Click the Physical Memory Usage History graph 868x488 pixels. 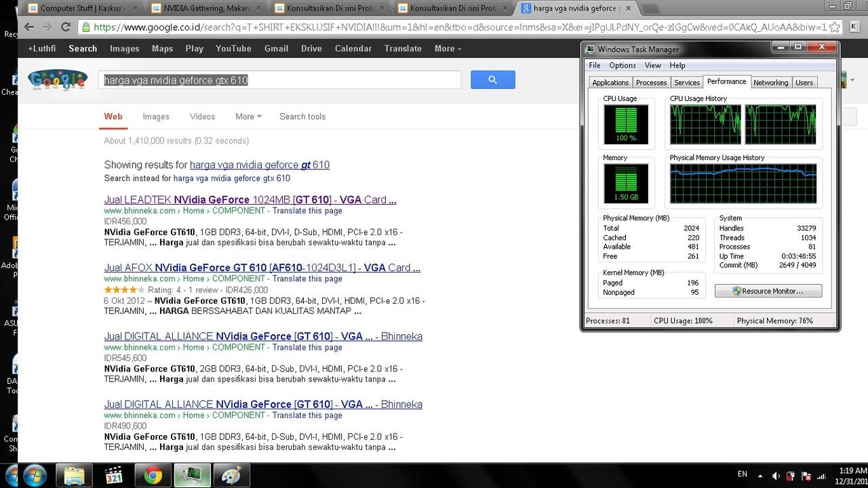tap(743, 184)
